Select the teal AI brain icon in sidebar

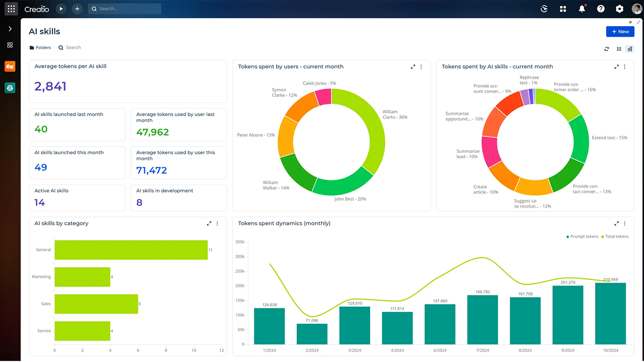point(10,88)
